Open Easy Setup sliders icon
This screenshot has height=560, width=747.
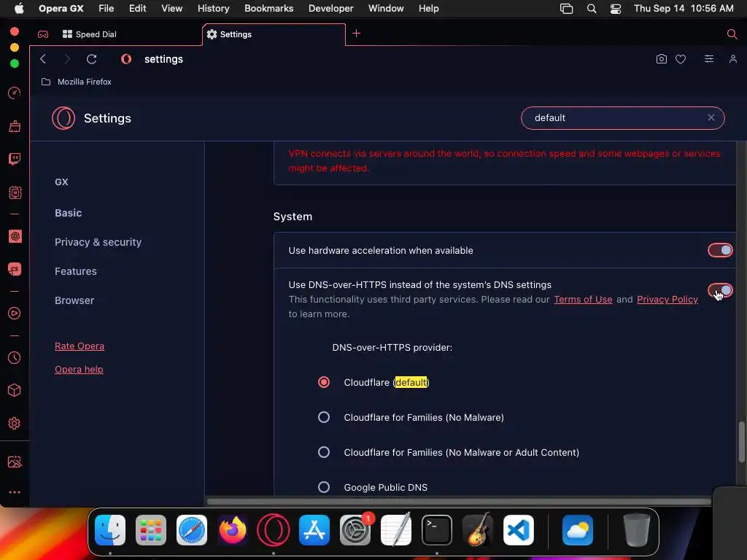coord(709,58)
